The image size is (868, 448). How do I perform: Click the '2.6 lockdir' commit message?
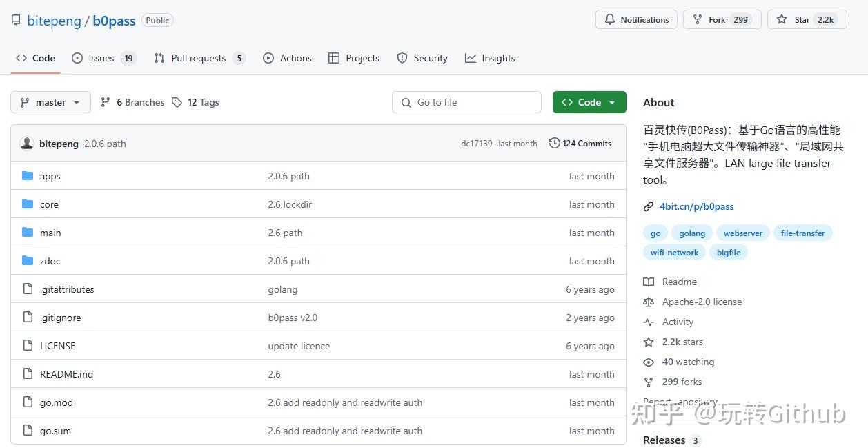tap(290, 204)
